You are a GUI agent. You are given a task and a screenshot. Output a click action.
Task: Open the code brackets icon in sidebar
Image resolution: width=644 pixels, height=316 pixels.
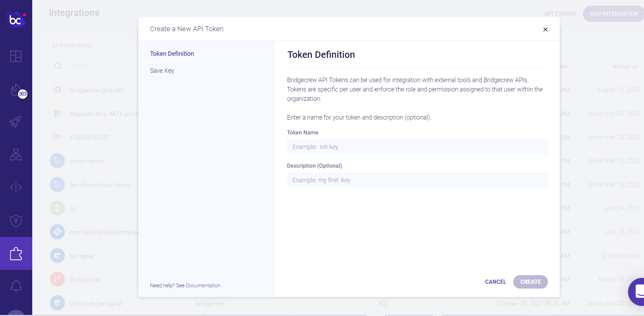coord(16,187)
